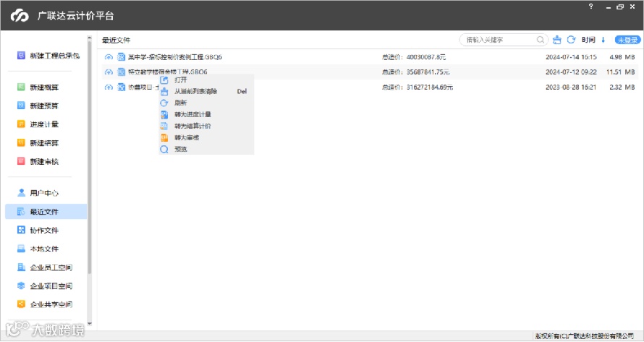Open 企业共享空间 share icon
The width and height of the screenshot is (644, 342).
[21, 304]
